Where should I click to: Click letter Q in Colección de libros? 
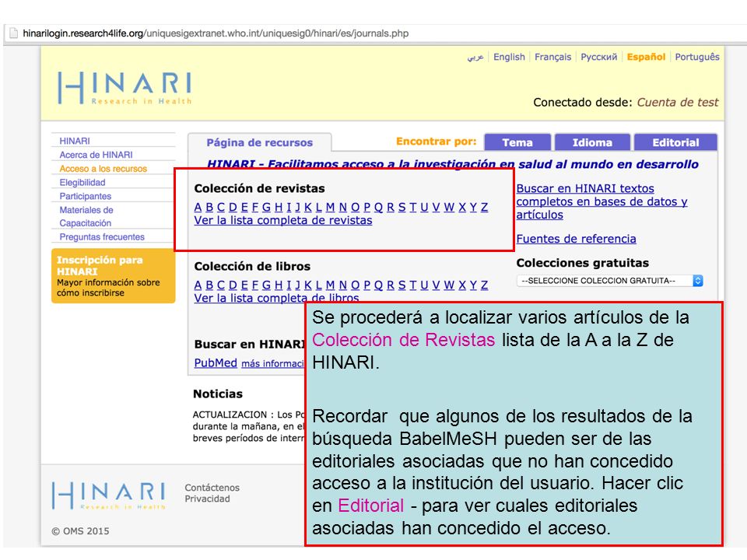pos(379,285)
